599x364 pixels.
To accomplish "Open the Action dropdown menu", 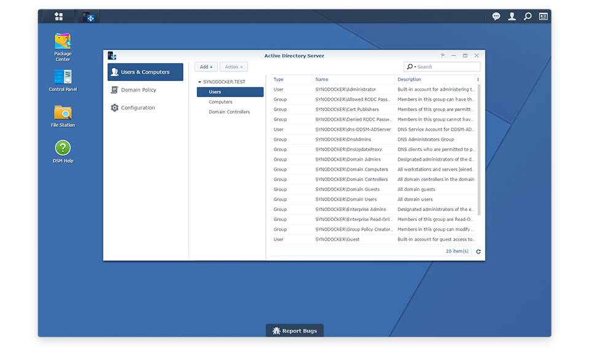I will (233, 67).
